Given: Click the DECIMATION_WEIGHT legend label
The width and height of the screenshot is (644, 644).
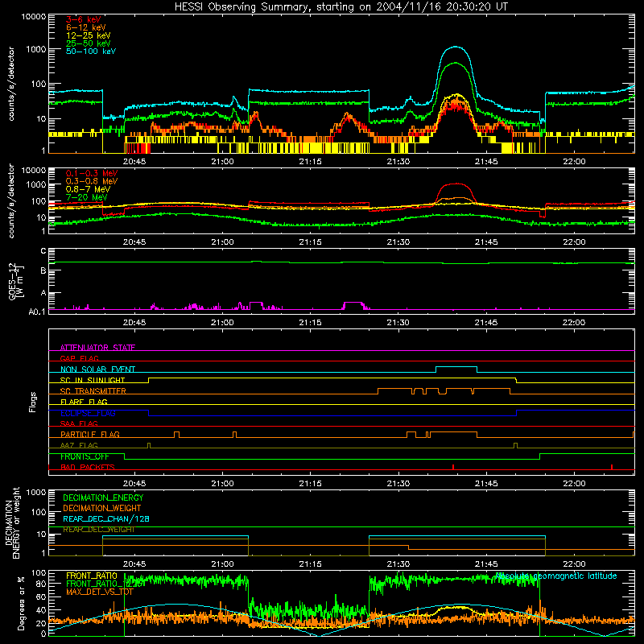Looking at the screenshot, I should click(102, 508).
